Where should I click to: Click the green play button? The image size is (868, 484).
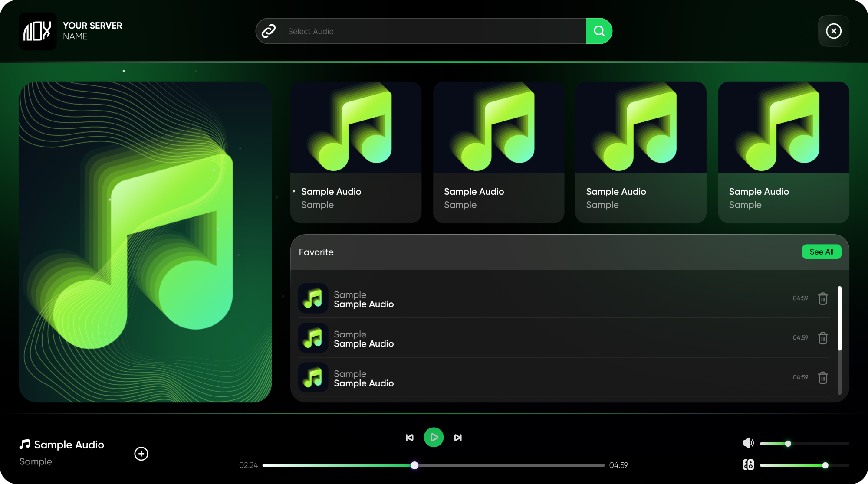click(434, 437)
